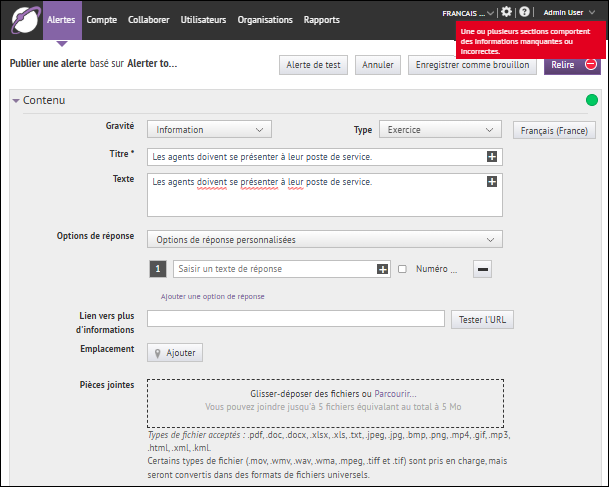Image resolution: width=609 pixels, height=487 pixels.
Task: Click the green Contenu status indicator
Action: point(592,100)
